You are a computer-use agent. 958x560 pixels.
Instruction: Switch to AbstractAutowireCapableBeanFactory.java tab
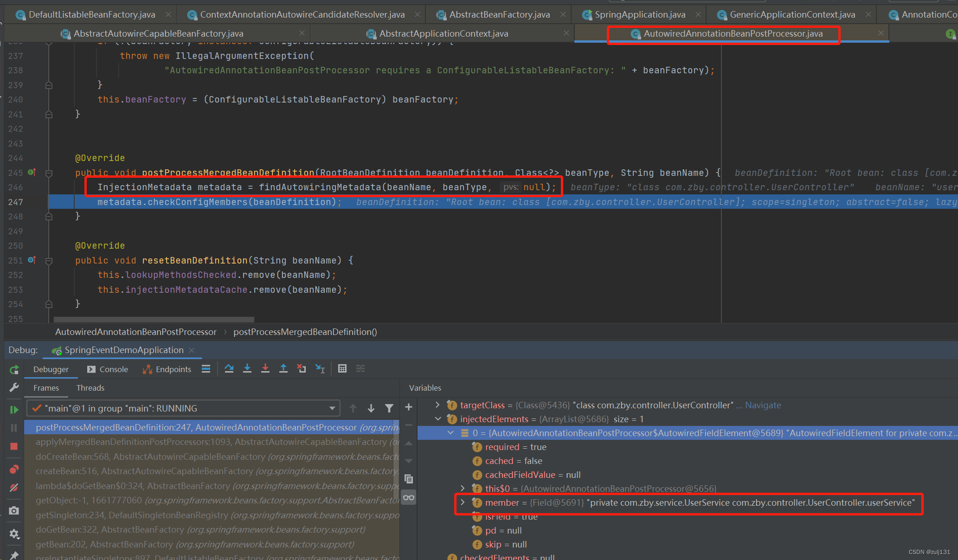[158, 33]
